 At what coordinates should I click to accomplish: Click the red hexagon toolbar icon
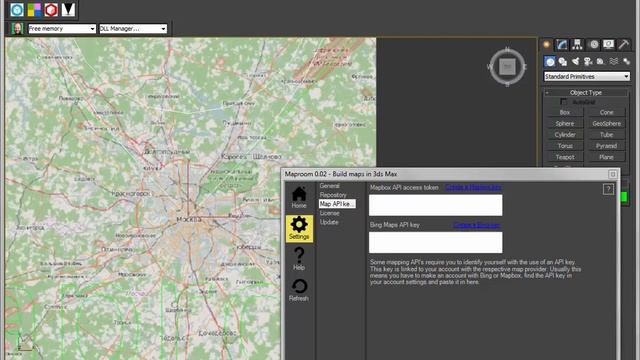click(51, 9)
